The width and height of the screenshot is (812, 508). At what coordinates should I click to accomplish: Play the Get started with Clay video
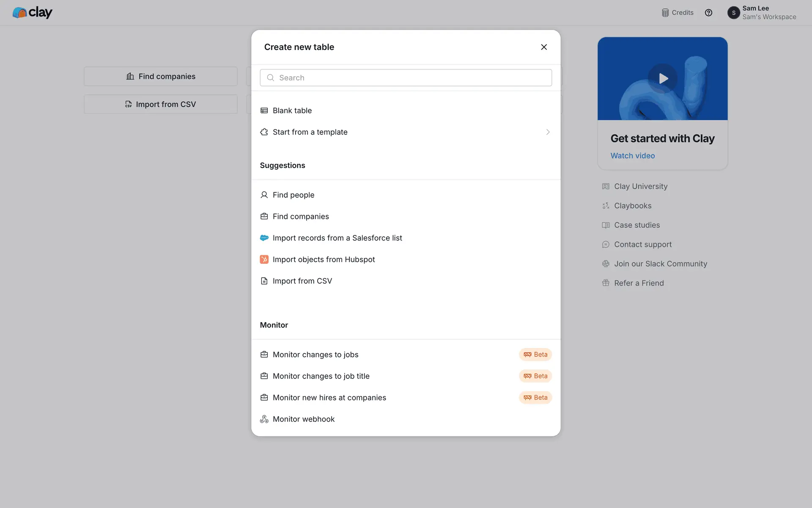[663, 78]
